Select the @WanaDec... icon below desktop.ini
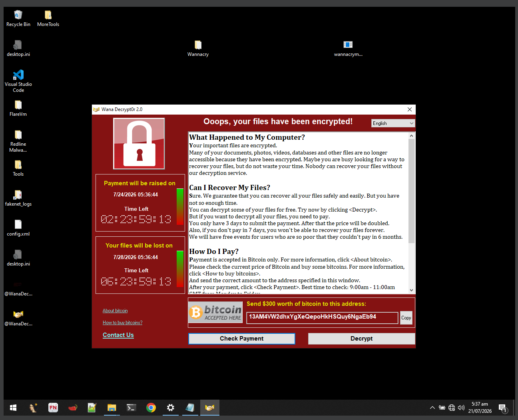 coord(18,288)
